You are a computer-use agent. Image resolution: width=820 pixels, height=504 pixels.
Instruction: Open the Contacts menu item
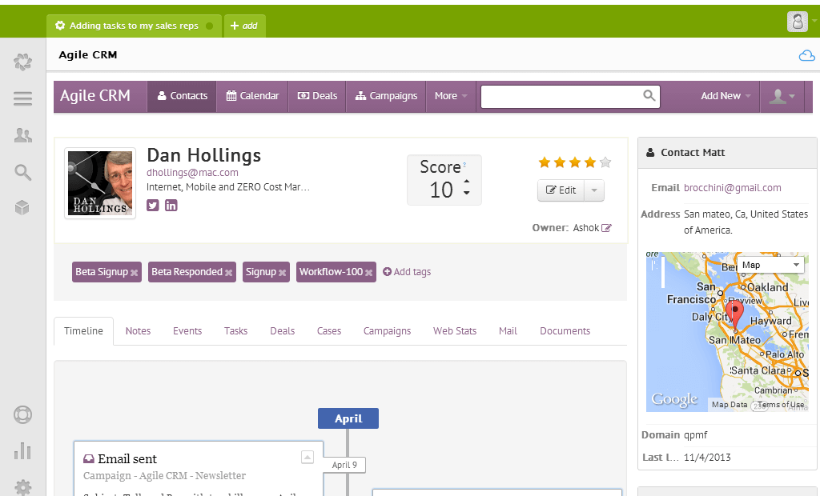[182, 96]
